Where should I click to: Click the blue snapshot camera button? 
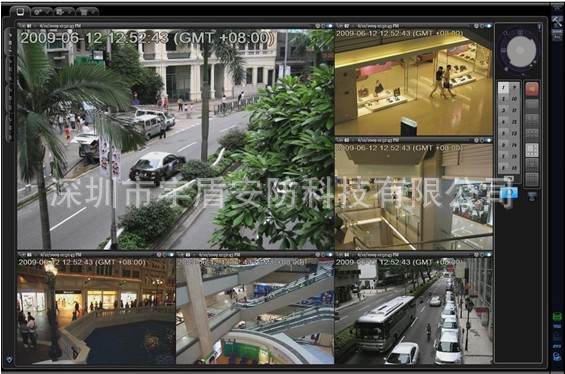tap(509, 192)
